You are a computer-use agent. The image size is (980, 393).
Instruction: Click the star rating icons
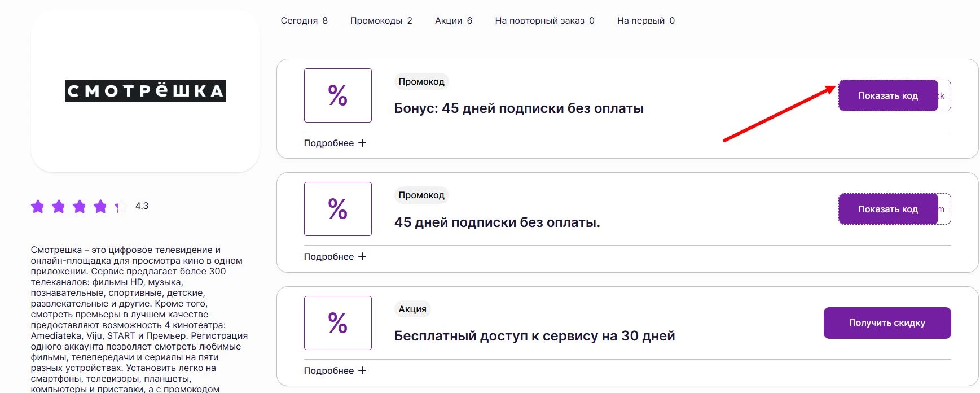(x=79, y=207)
